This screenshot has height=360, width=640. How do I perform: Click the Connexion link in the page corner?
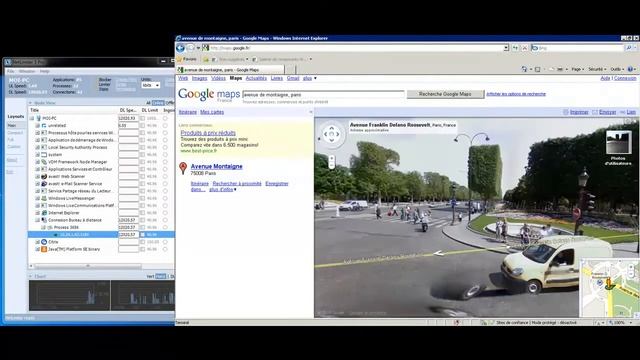625,78
